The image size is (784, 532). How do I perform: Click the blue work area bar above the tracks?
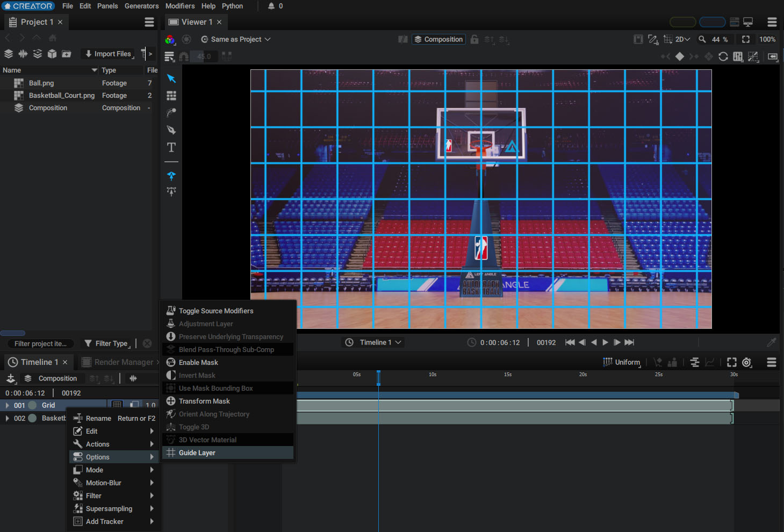(517, 395)
